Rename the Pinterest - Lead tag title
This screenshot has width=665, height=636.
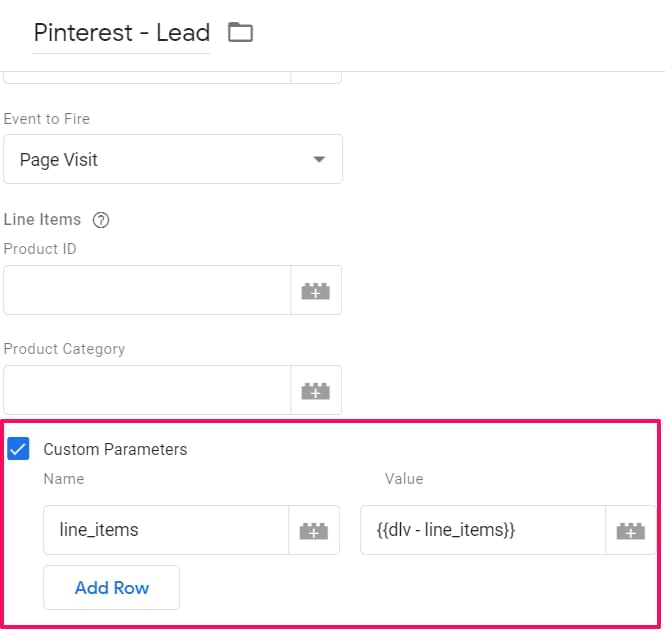pyautogui.click(x=122, y=33)
